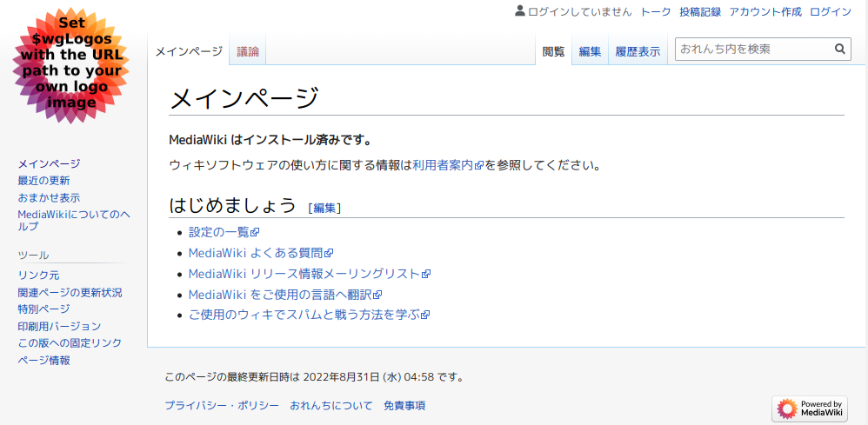This screenshot has height=425, width=868.
Task: Edit the はじめましょう section
Action: [324, 208]
